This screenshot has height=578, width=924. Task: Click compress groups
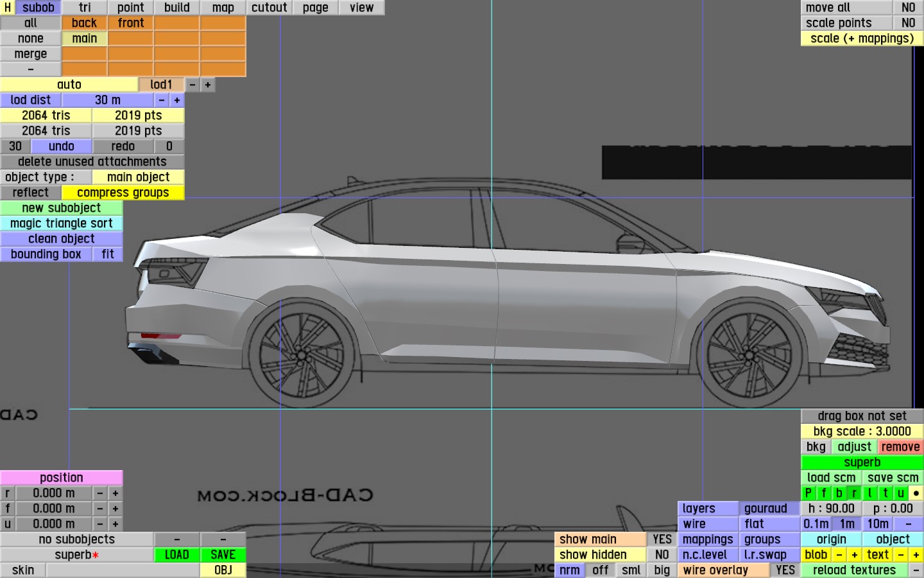123,193
